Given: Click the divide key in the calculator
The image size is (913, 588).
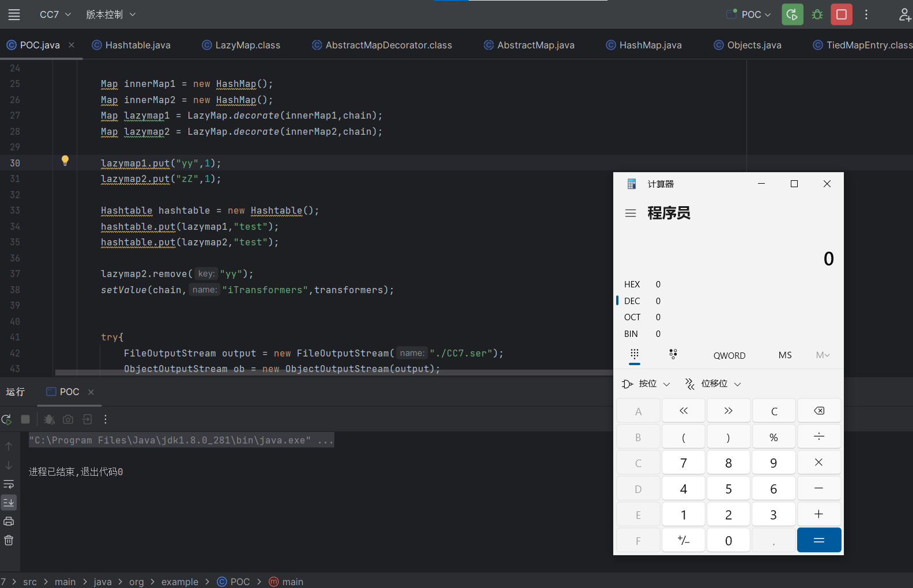Looking at the screenshot, I should pyautogui.click(x=819, y=437).
